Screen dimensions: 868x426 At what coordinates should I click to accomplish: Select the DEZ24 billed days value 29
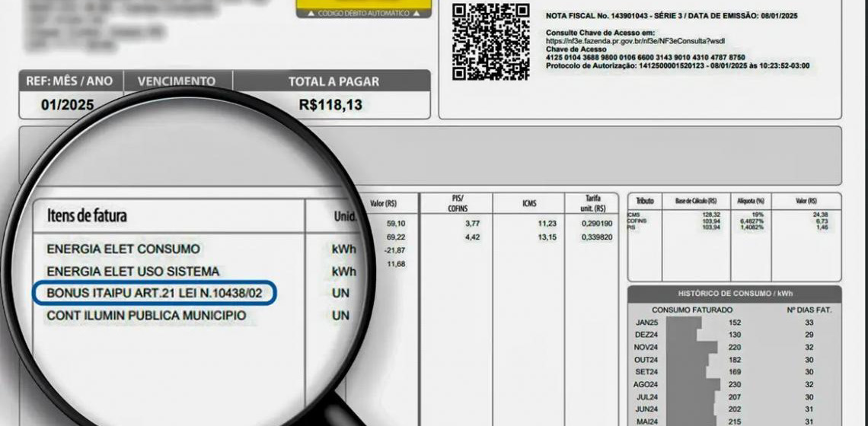coord(809,335)
